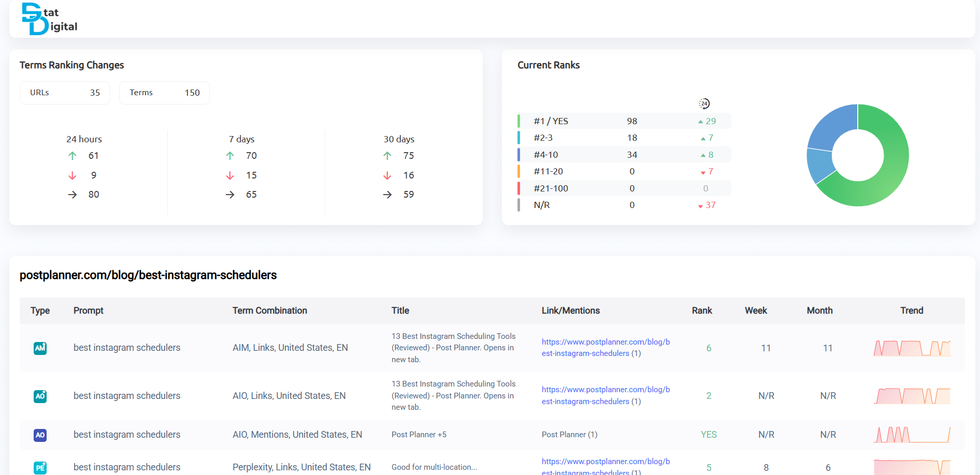Sort by the Prompt column header
This screenshot has width=980, height=475.
[x=89, y=310]
